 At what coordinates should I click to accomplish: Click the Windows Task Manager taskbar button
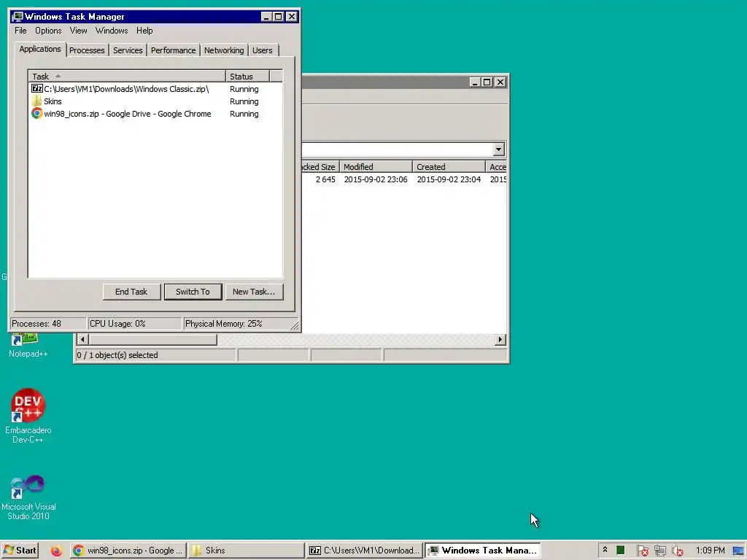coord(482,551)
